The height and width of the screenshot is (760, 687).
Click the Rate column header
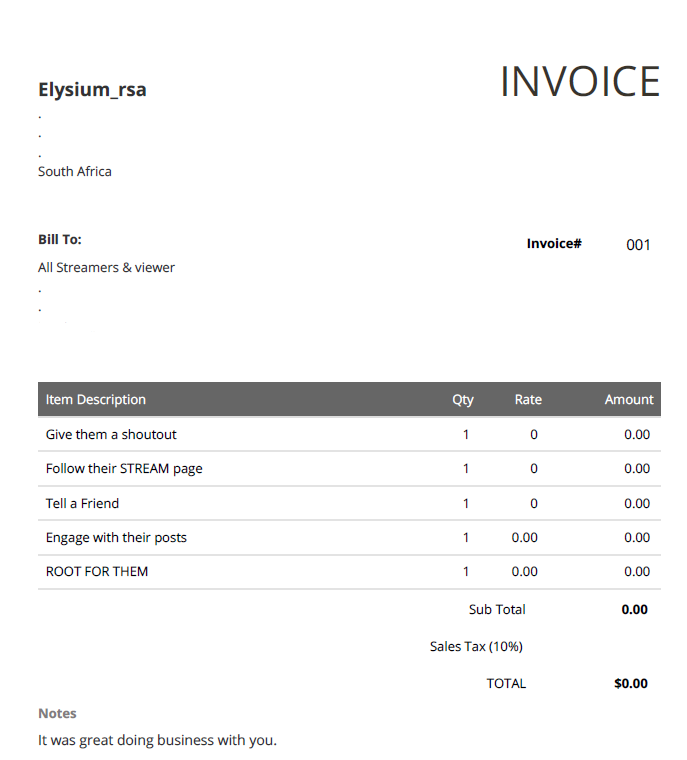coord(528,399)
